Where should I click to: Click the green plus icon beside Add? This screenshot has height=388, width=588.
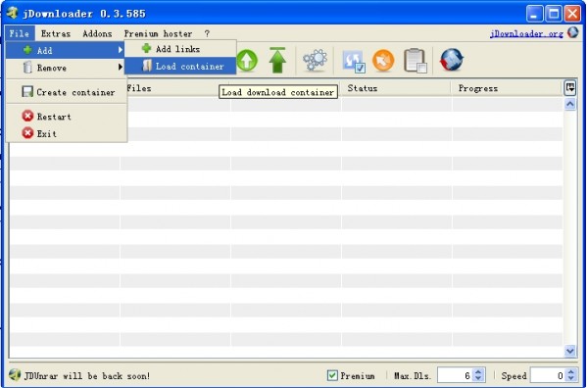click(27, 50)
